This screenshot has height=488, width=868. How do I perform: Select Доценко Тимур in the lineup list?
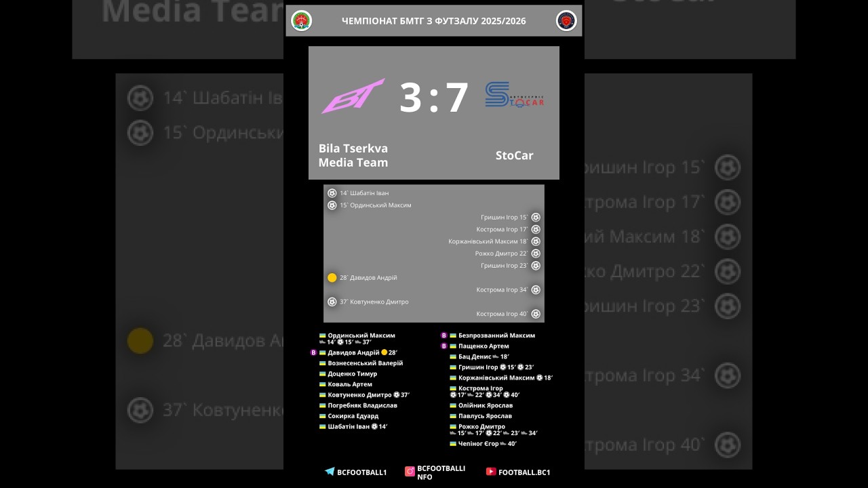(353, 374)
